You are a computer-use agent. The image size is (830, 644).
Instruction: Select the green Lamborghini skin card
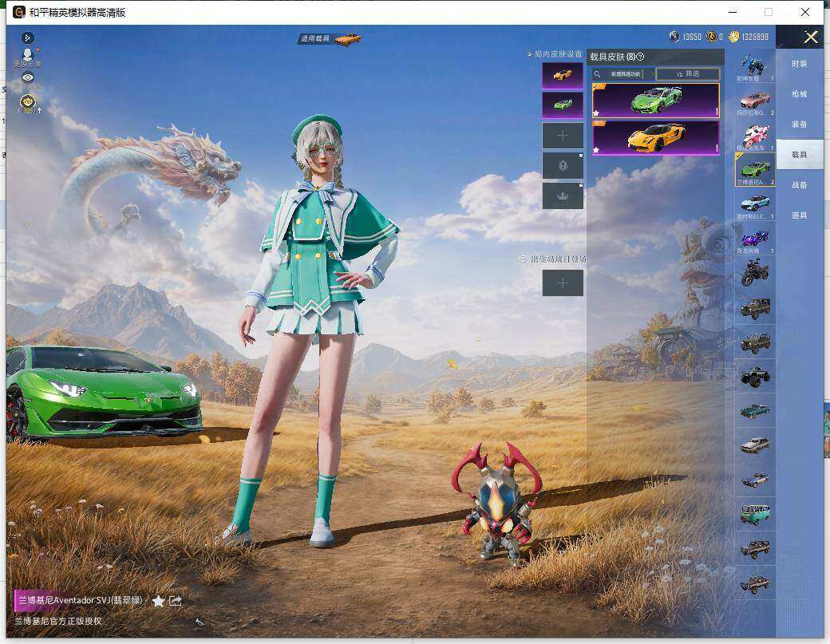(x=655, y=101)
